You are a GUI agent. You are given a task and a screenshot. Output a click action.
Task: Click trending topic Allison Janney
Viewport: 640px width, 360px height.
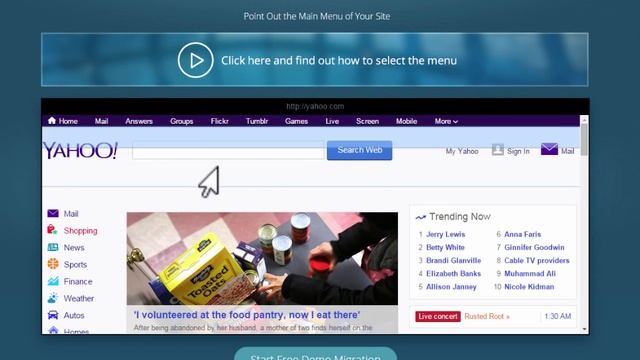point(451,287)
